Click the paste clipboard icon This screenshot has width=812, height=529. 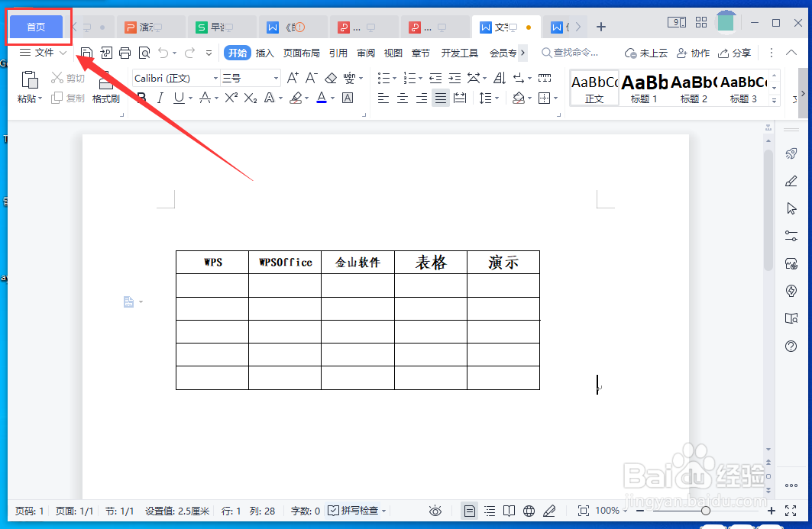[30, 80]
